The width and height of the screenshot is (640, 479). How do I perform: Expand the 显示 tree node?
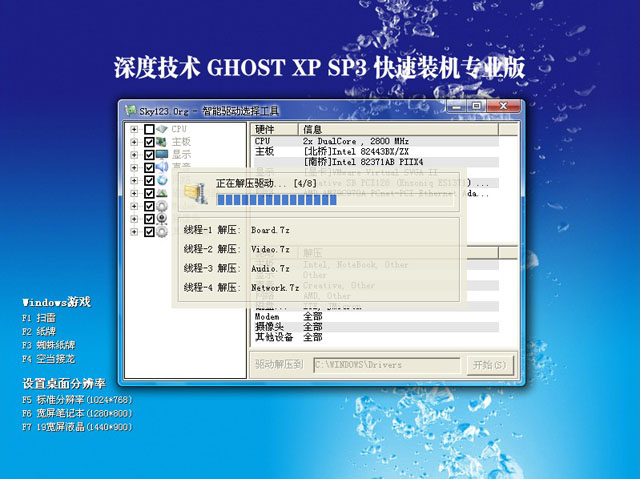tap(134, 155)
